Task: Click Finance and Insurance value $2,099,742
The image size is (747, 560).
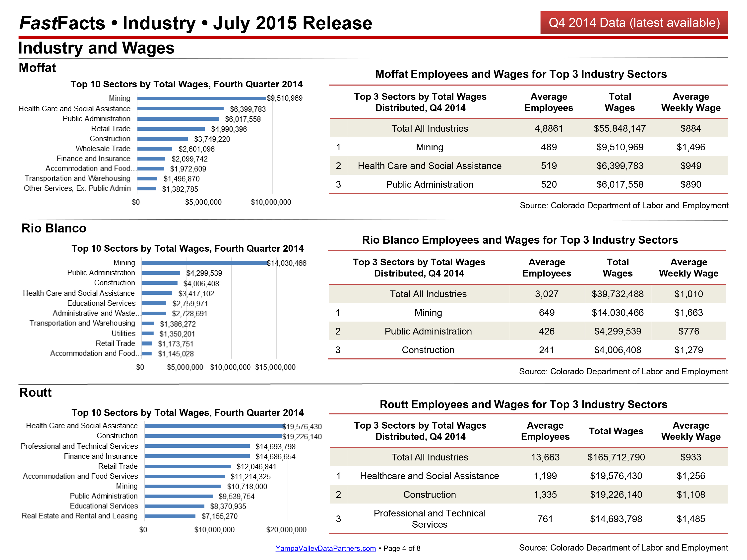Action: point(190,159)
